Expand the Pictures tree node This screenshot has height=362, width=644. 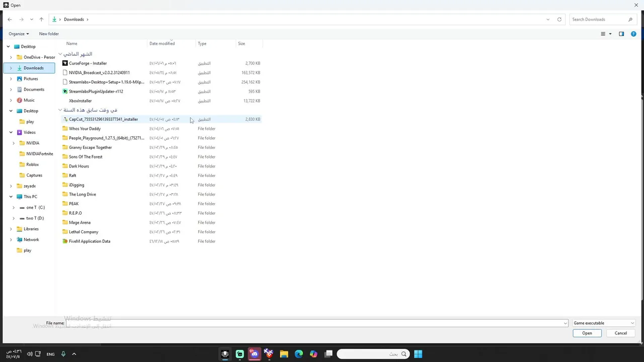(x=11, y=79)
